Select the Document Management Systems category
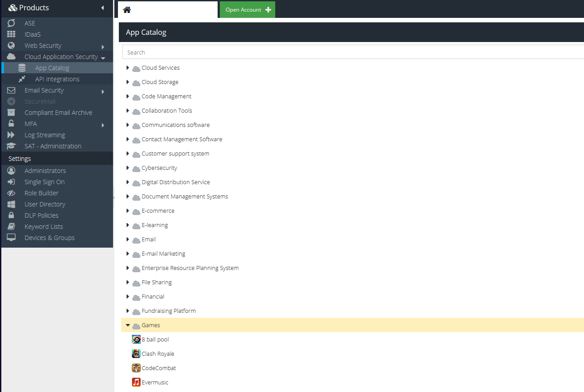 click(x=185, y=196)
